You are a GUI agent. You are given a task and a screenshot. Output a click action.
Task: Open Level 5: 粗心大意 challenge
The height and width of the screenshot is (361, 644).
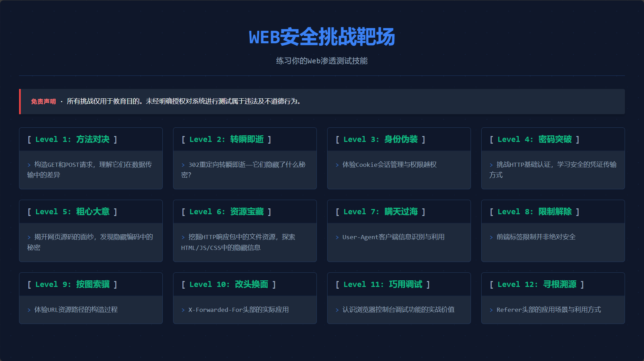[x=91, y=231]
